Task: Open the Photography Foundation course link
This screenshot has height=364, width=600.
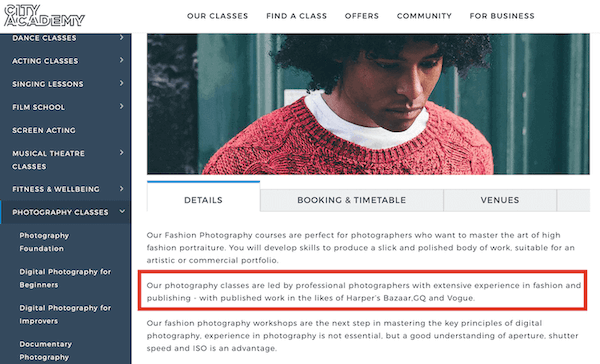Action: click(44, 242)
